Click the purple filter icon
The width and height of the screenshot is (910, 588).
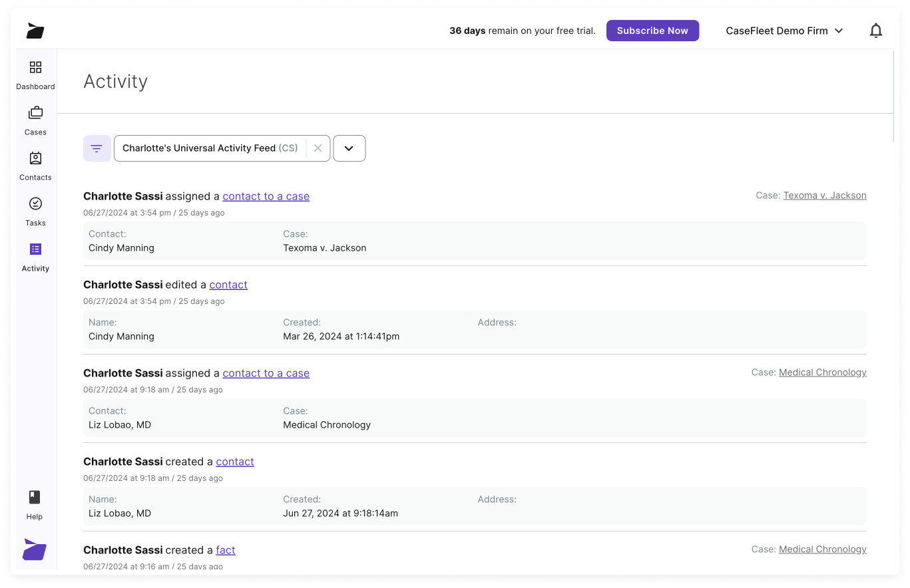[x=97, y=148]
